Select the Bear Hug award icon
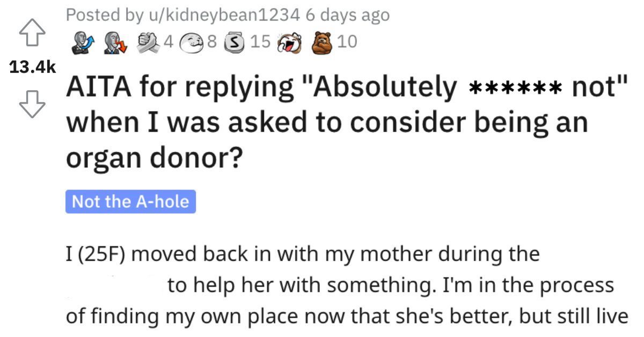Viewport: 644px width, 337px height. (322, 42)
